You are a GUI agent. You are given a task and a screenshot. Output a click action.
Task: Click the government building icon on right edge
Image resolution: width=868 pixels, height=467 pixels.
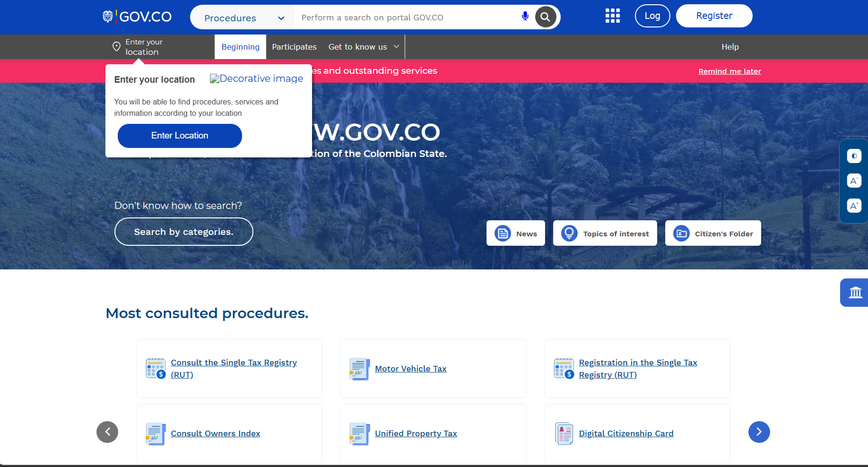pos(855,293)
